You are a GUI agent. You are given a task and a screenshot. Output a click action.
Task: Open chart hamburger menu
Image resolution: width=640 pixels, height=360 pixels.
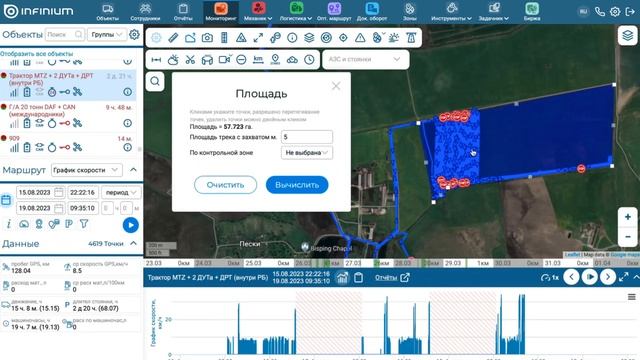pos(631,297)
